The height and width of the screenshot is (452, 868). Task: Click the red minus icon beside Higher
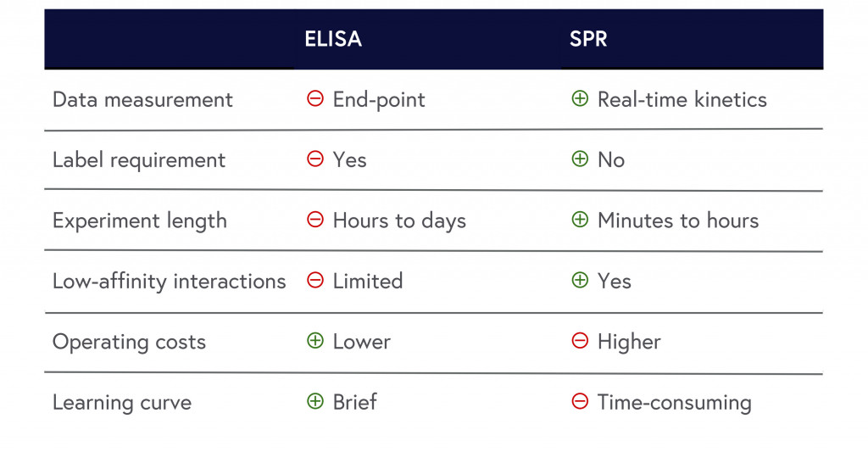tap(580, 340)
